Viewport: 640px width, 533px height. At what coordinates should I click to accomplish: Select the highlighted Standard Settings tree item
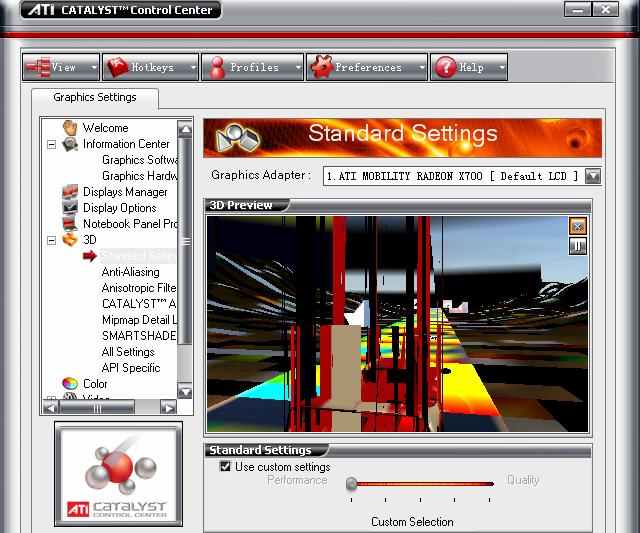(x=138, y=256)
